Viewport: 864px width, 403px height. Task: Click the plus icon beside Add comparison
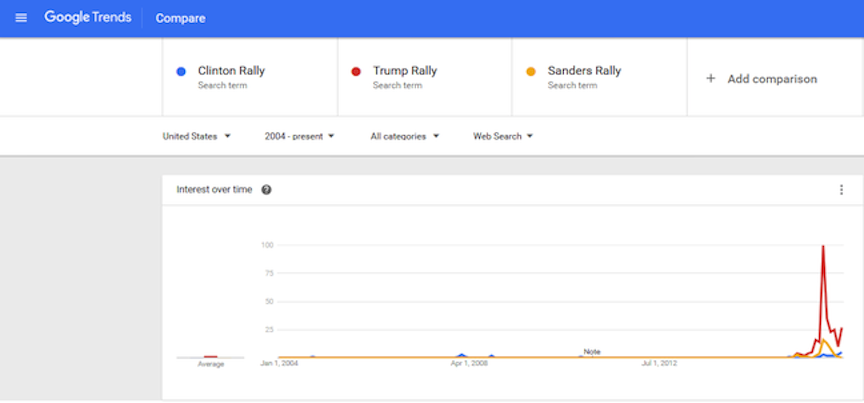tap(711, 79)
